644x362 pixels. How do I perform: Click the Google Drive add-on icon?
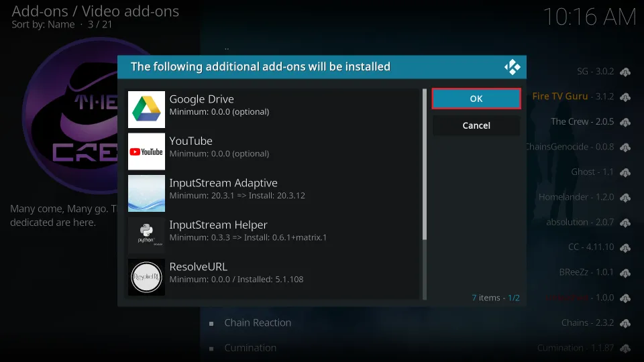146,109
